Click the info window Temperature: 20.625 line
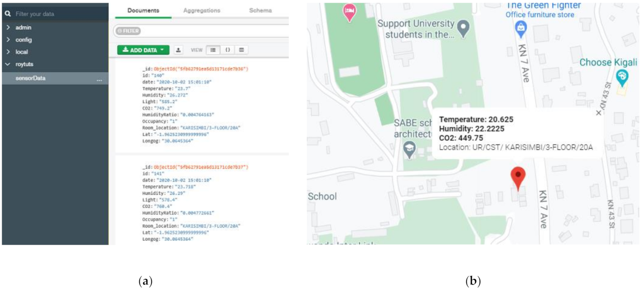The width and height of the screenshot is (644, 291). tap(476, 119)
